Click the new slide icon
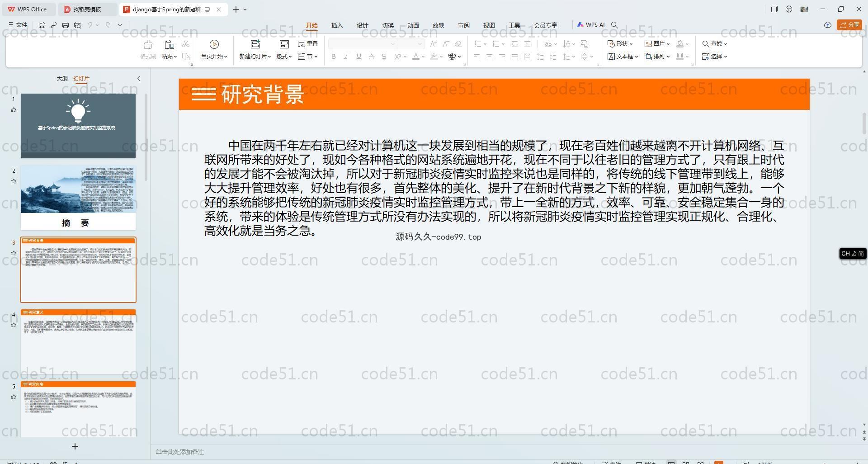 (255, 44)
